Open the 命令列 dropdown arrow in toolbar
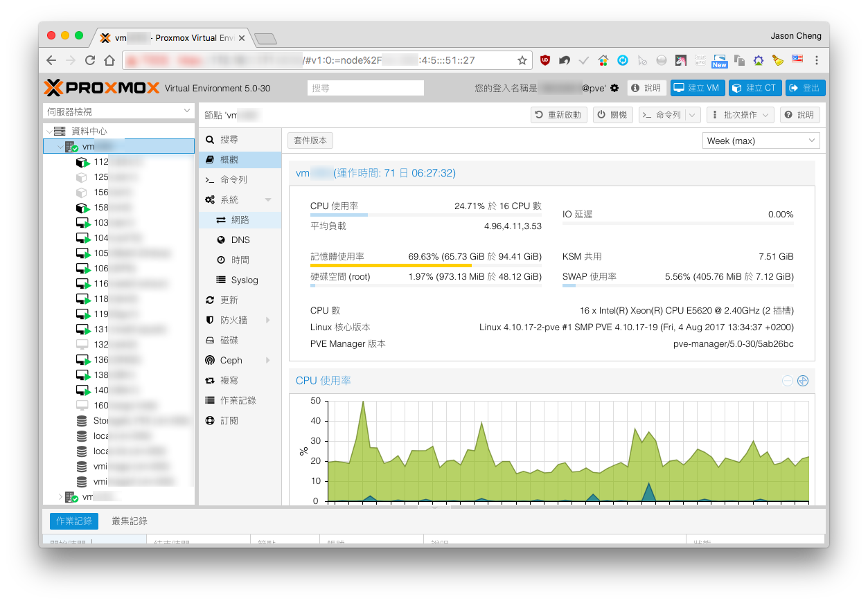The image size is (868, 603). coord(693,115)
